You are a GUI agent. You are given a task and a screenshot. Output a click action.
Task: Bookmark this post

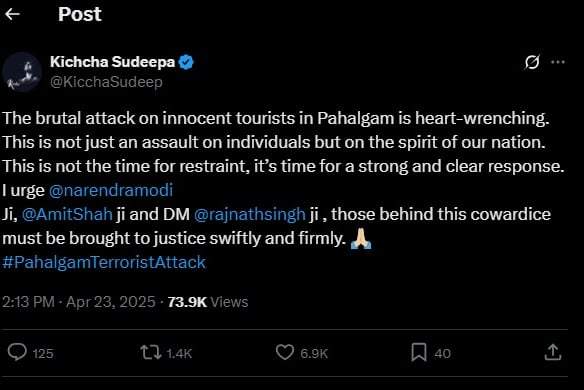click(x=419, y=352)
